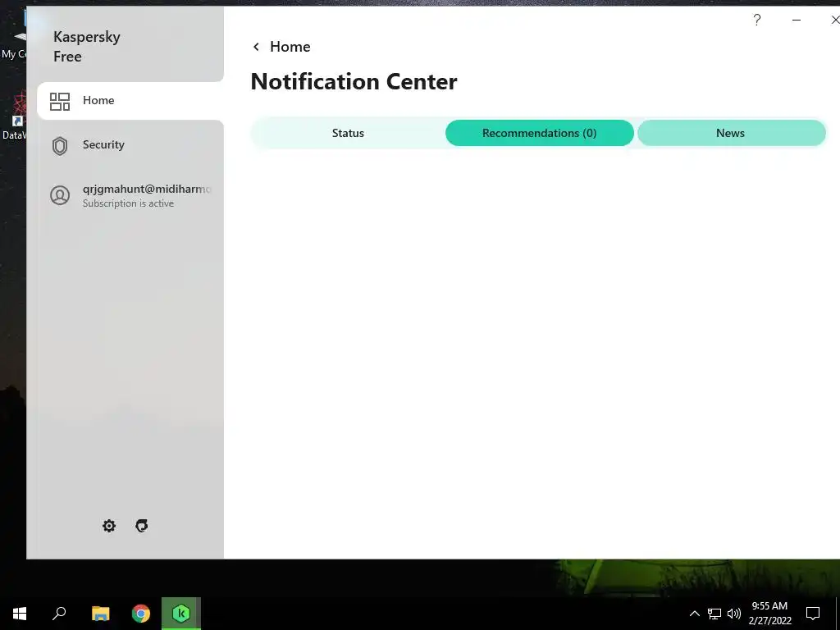The image size is (840, 630).
Task: Open account qrjgmahunt@midiharm subscription entry
Action: click(130, 195)
